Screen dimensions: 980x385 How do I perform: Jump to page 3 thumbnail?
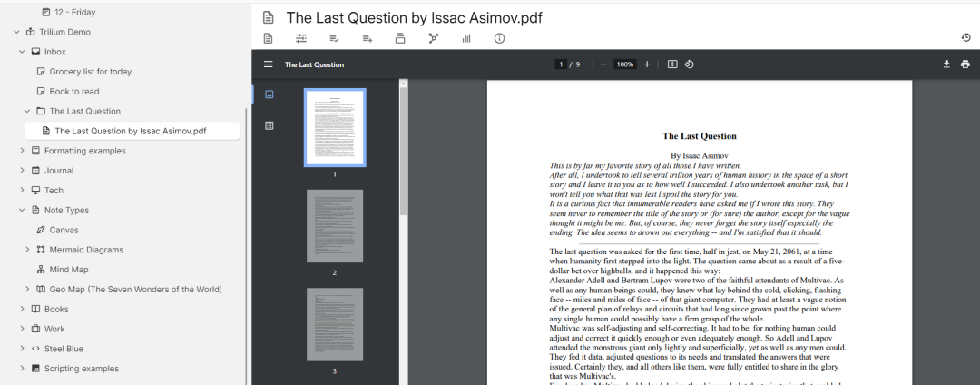[335, 325]
